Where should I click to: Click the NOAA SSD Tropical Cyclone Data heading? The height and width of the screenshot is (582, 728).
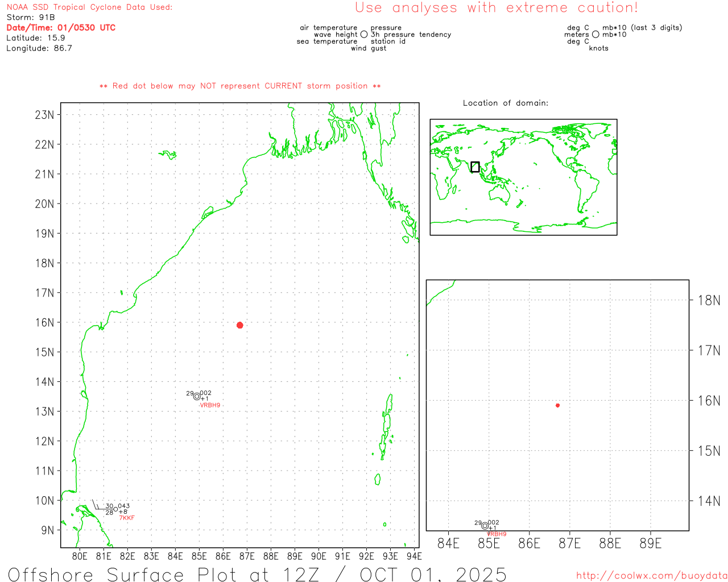point(89,7)
